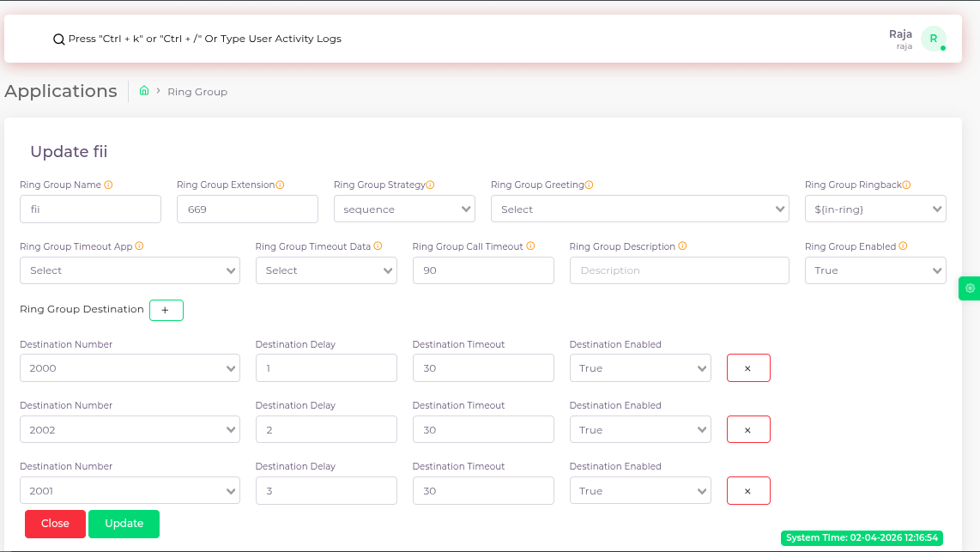
Task: Click the home icon in breadcrumb
Action: (x=144, y=91)
